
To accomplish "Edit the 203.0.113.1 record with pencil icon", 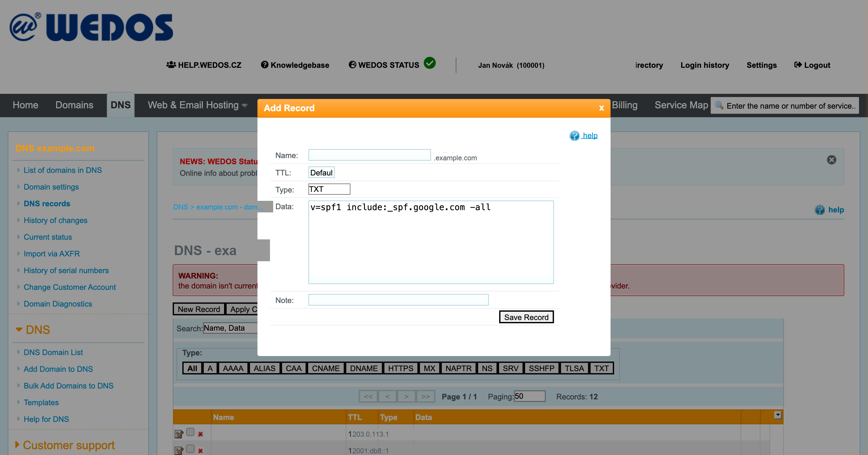I will click(179, 434).
